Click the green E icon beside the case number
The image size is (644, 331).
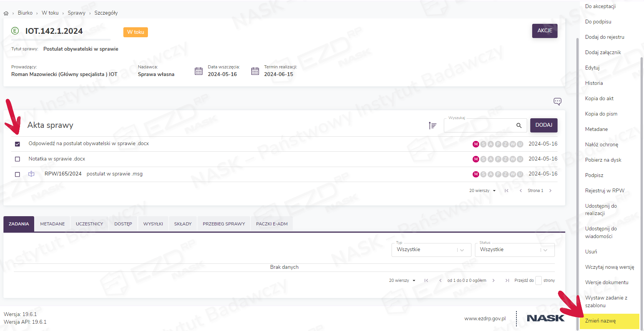click(x=15, y=31)
